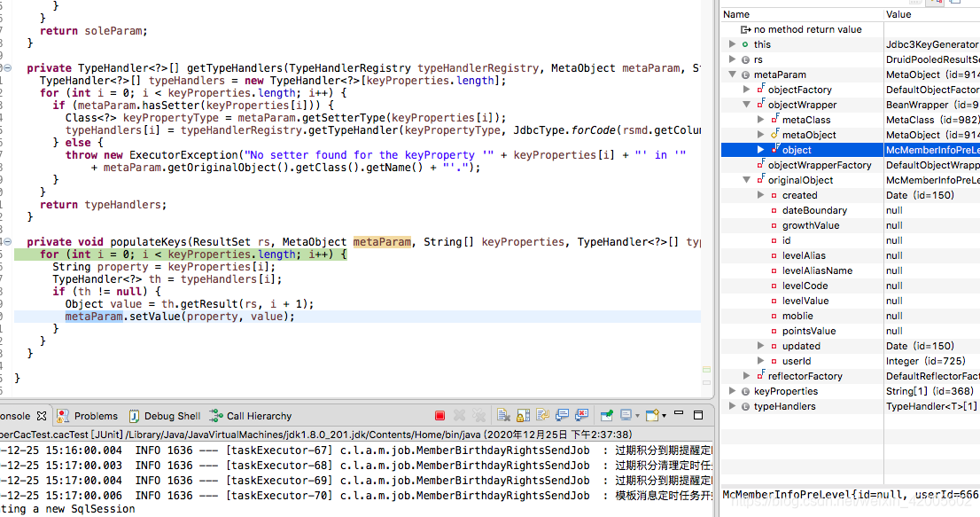Viewport: 980px width, 517px height.
Task: Collapse the metaParam variable node
Action: [733, 74]
